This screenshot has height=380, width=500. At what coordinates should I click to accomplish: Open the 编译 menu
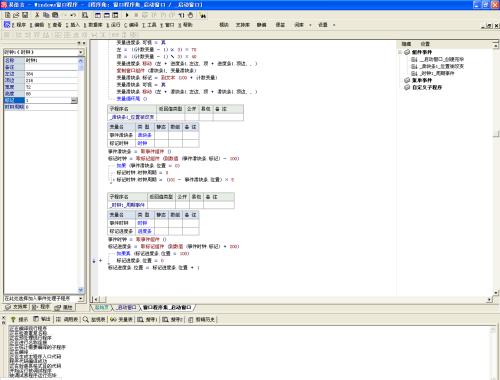pyautogui.click(x=131, y=25)
